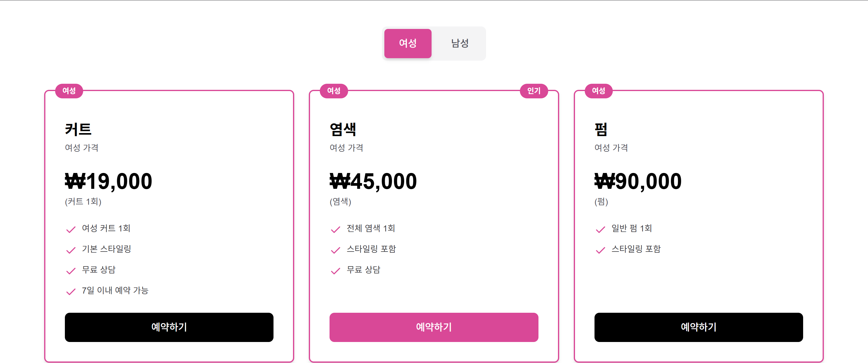Click the ₩45,000 price text
The width and height of the screenshot is (868, 363).
click(373, 181)
